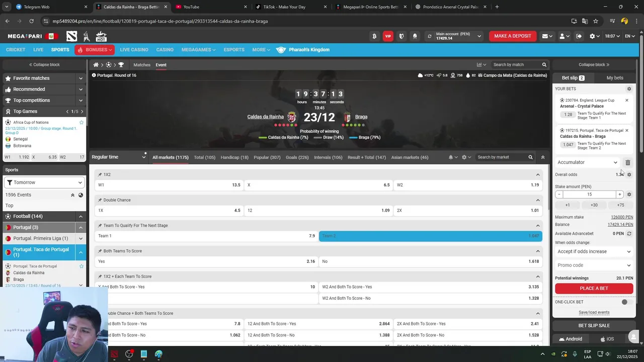The width and height of the screenshot is (644, 362).
Task: Click Save/load events link
Action: click(594, 313)
